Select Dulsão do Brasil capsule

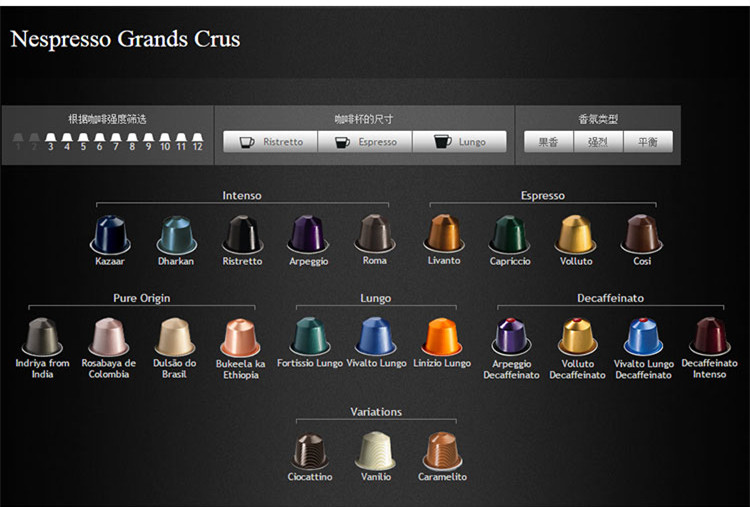(x=175, y=337)
